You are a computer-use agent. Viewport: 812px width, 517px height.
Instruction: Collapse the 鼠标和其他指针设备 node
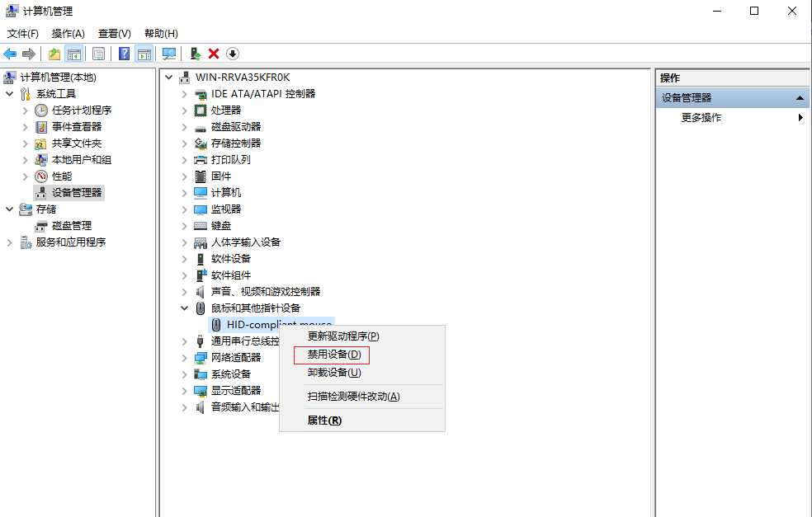[185, 308]
